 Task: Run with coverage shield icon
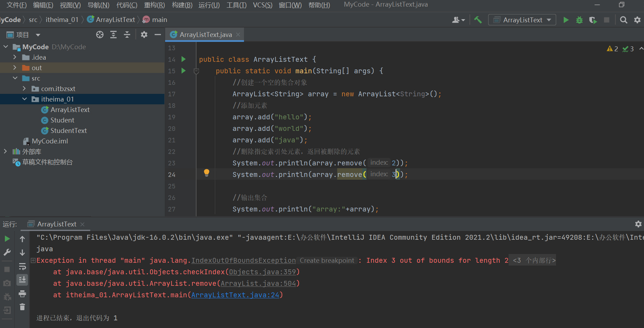(593, 20)
